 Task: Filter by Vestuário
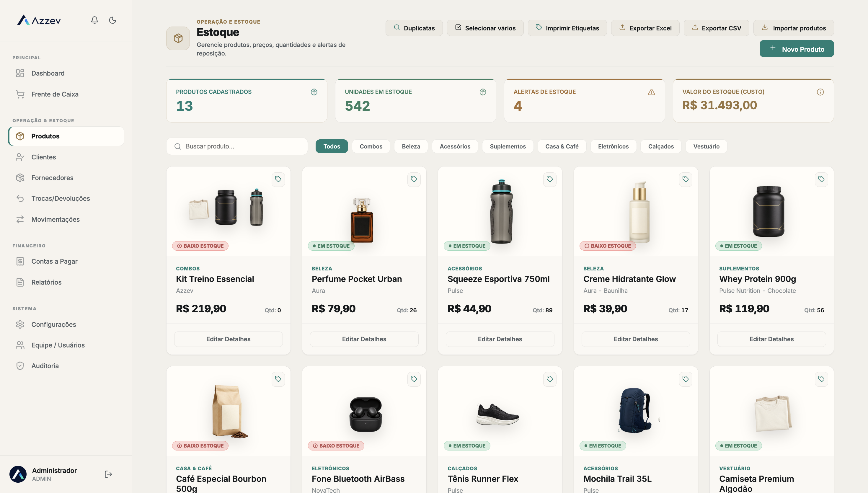tap(706, 146)
